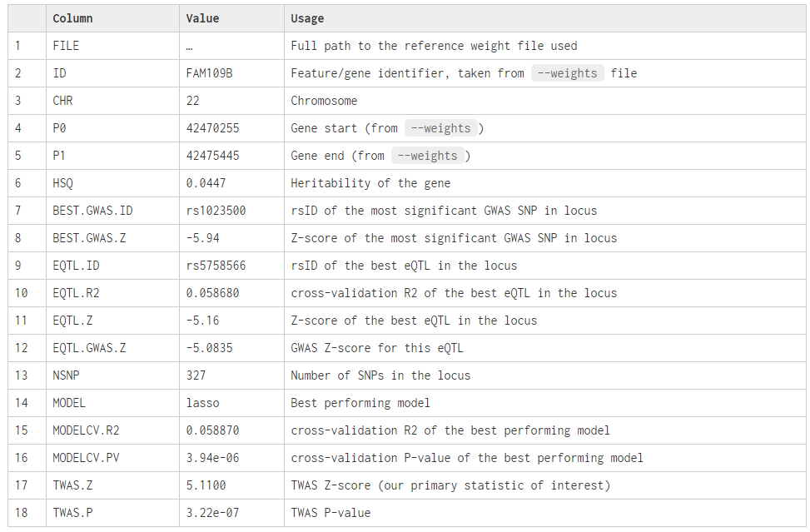Select the lasso model value cell
810x532 pixels.
click(203, 403)
